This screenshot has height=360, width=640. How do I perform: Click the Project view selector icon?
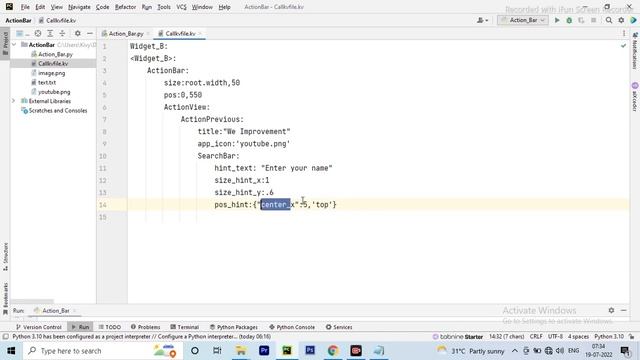pyautogui.click(x=20, y=33)
